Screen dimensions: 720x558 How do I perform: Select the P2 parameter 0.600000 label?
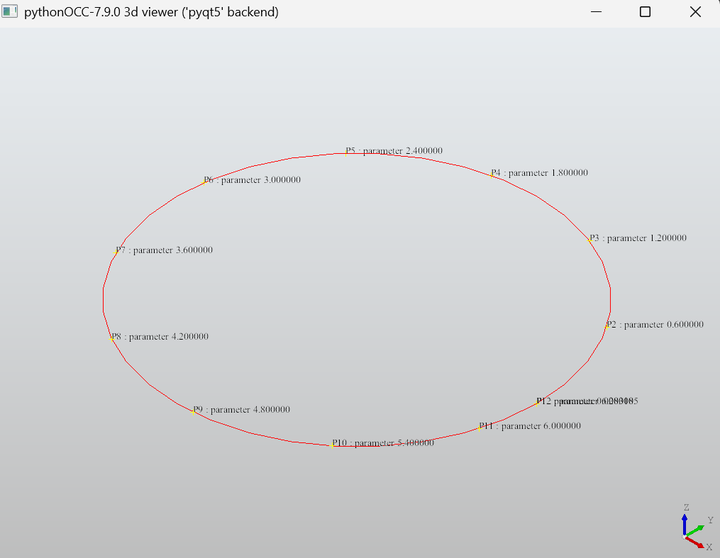[x=655, y=325]
